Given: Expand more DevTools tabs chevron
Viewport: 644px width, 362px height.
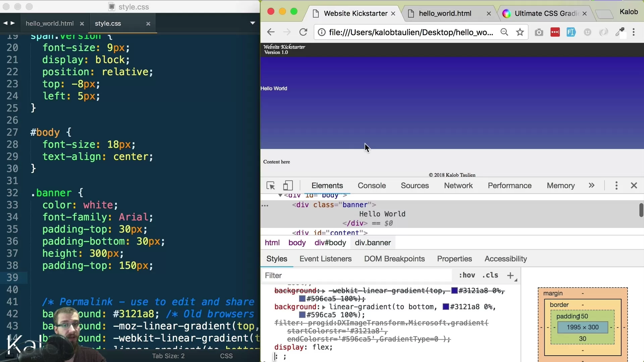Looking at the screenshot, I should (x=591, y=186).
